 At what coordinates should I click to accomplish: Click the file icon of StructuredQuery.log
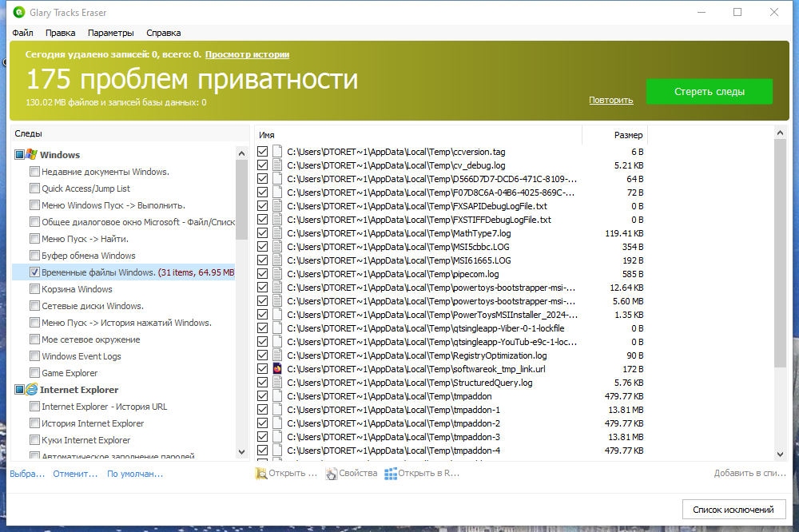(x=277, y=382)
